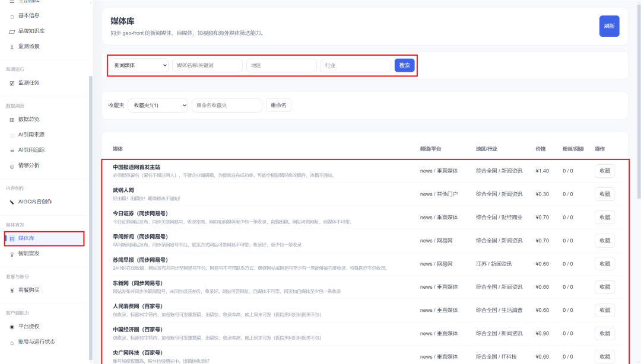
Task: Click the 价格 column header
Action: 541,149
